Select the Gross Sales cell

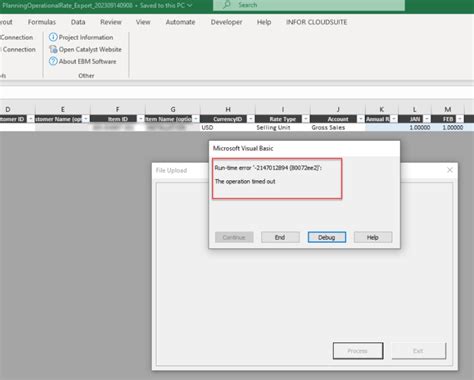point(338,127)
